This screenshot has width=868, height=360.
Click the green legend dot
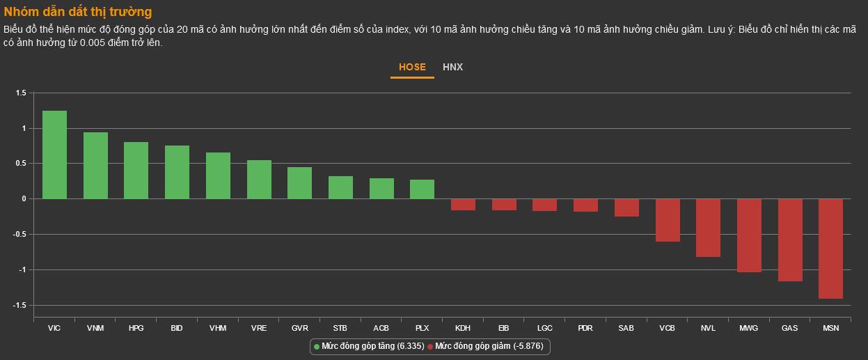coord(317,346)
